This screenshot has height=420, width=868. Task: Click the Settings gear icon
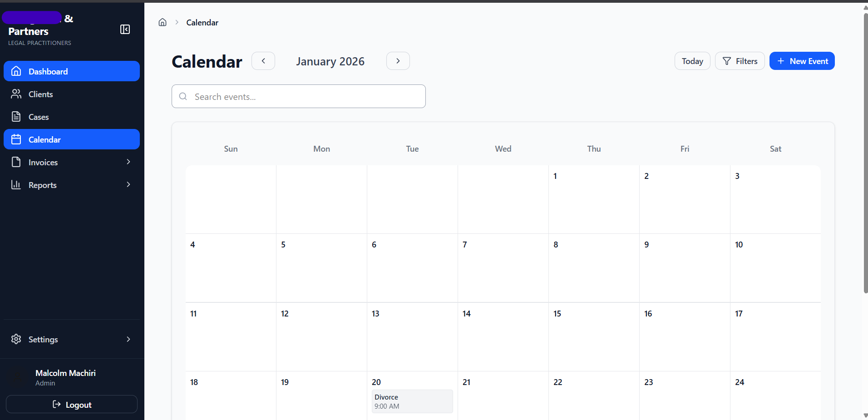tap(16, 339)
